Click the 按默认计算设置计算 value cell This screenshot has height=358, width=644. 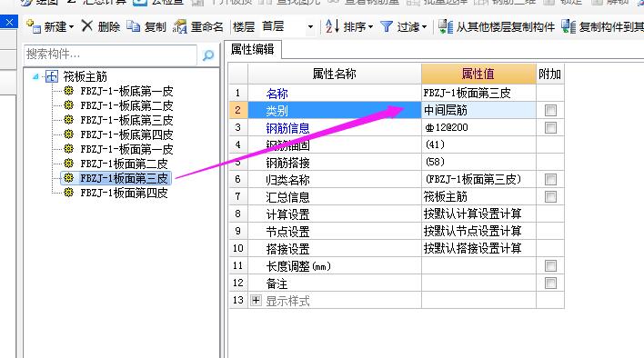(478, 214)
